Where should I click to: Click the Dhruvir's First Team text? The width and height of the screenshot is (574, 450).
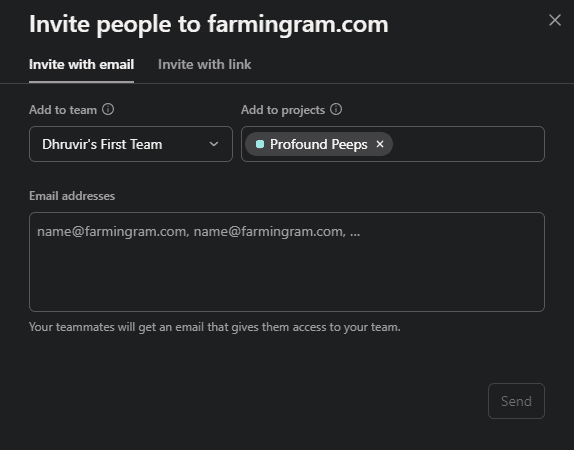(x=102, y=144)
